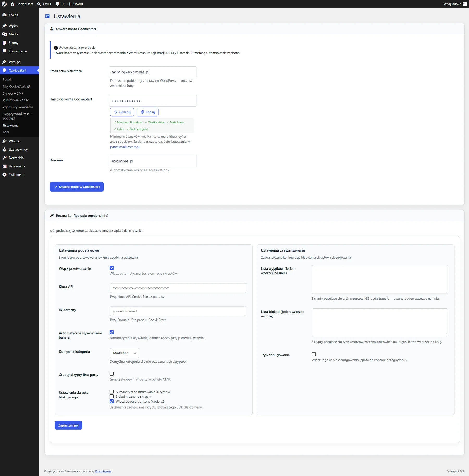Click the comments bubble icon in admin bar

[58, 4]
